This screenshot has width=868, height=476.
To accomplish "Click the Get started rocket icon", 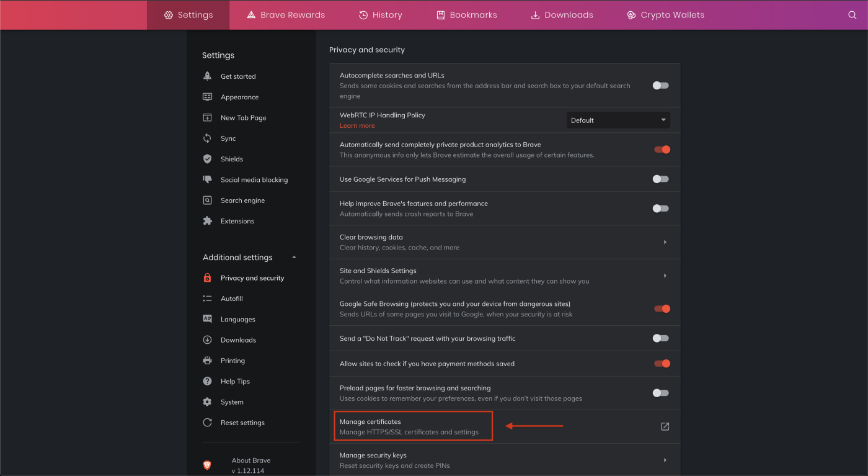I will (x=207, y=76).
